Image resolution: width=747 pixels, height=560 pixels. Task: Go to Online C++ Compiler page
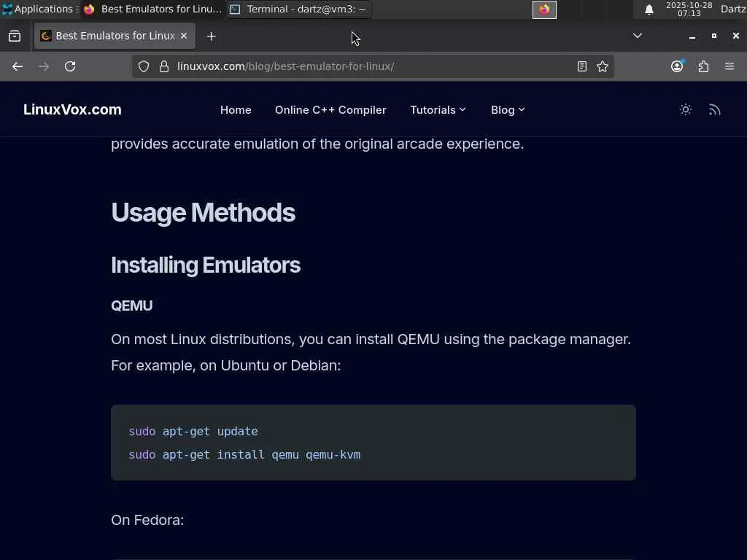[x=330, y=109]
